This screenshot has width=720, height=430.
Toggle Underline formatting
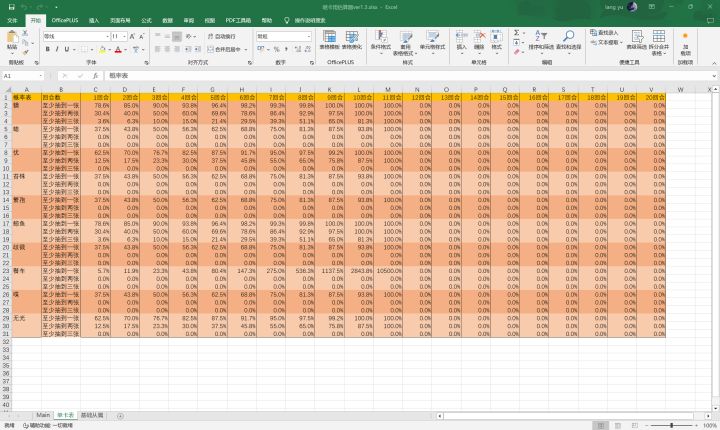pos(69,48)
